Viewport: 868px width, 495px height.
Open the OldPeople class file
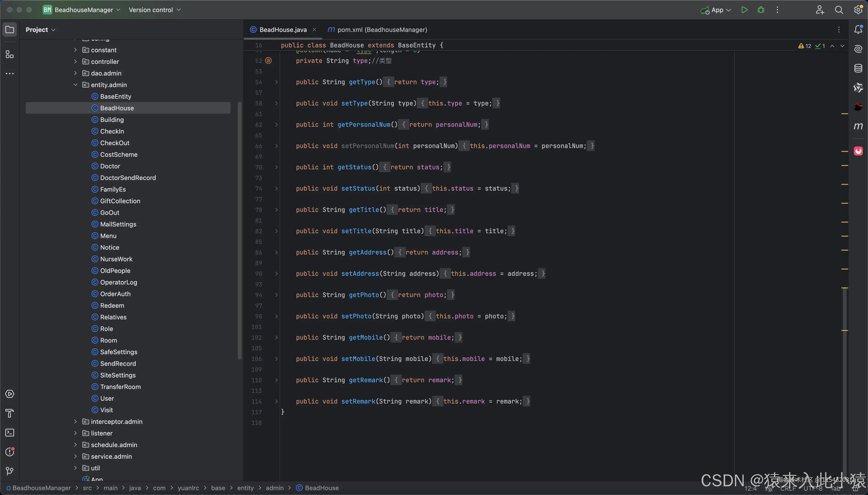point(115,271)
